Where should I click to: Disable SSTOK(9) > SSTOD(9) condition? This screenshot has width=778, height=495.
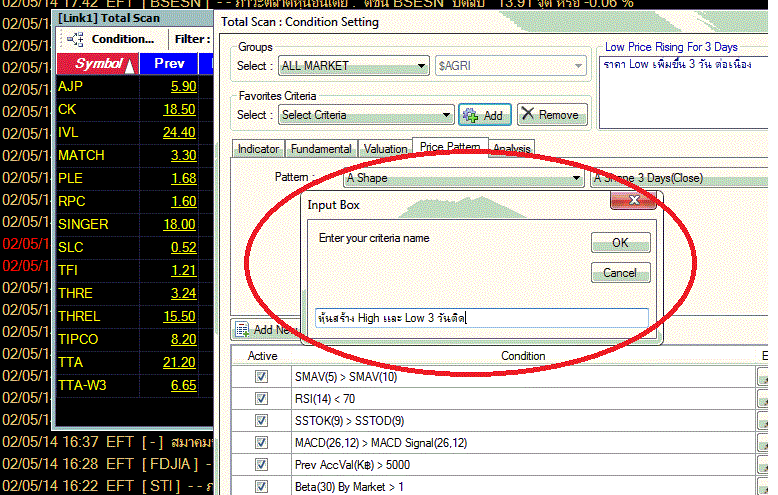point(261,421)
